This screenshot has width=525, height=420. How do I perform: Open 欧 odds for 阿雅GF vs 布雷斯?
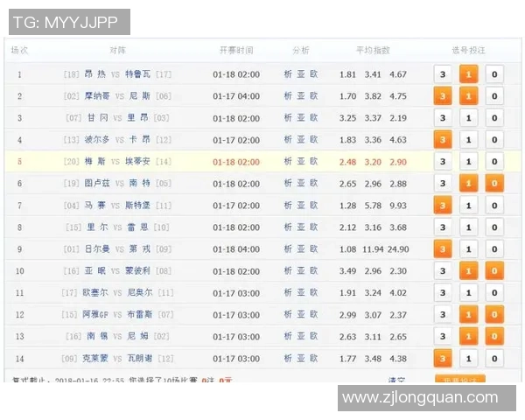point(313,314)
